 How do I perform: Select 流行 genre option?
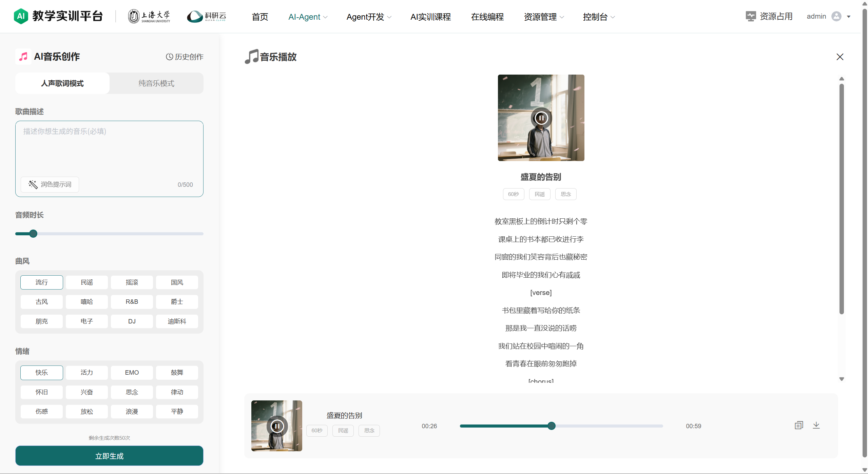click(x=42, y=282)
